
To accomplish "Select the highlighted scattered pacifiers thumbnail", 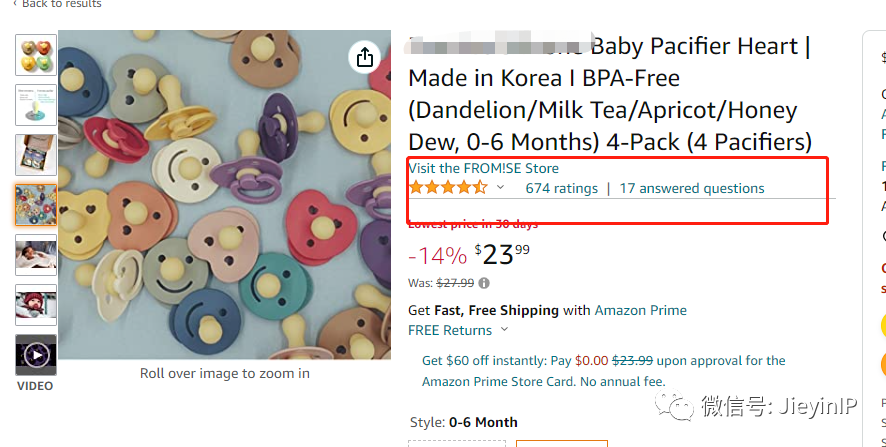I will [x=36, y=205].
